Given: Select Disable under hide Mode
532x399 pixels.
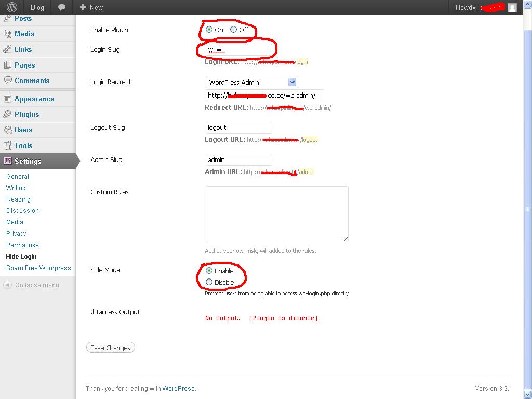Looking at the screenshot, I should (209, 282).
